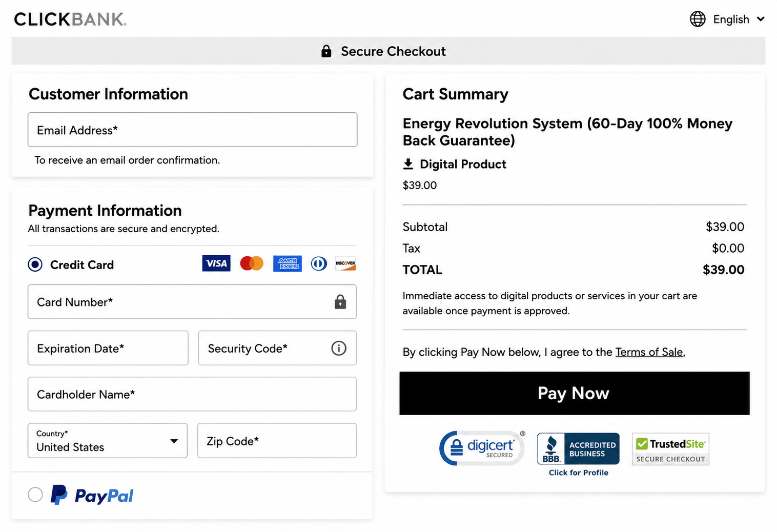
Task: Click the Digital Product download icon
Action: pyautogui.click(x=408, y=164)
